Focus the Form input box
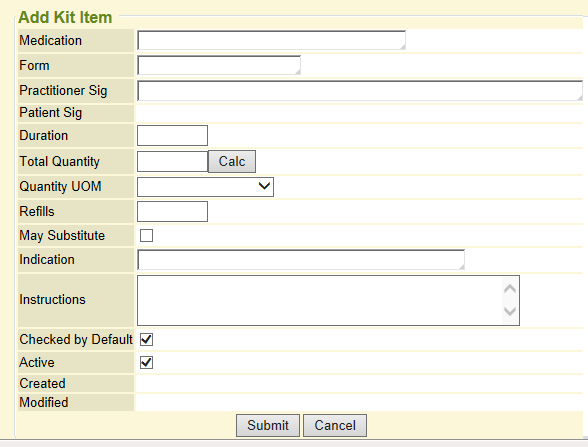This screenshot has width=588, height=447. tap(219, 65)
